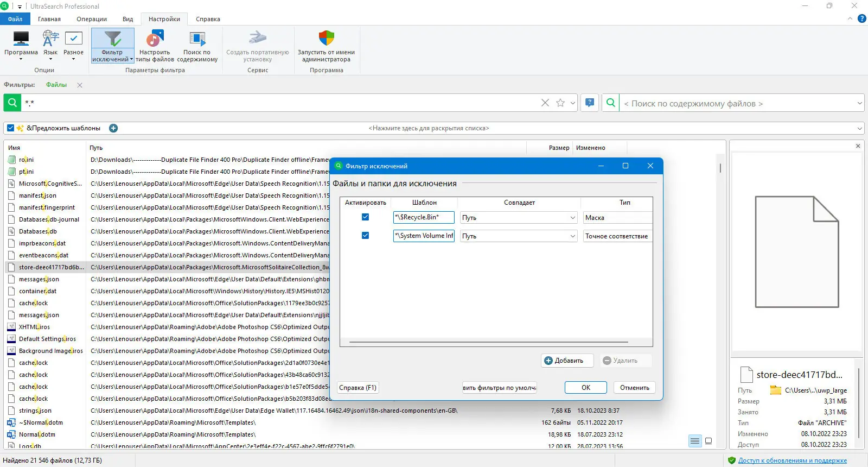Switch to the Главная ribbon tab

tap(49, 19)
